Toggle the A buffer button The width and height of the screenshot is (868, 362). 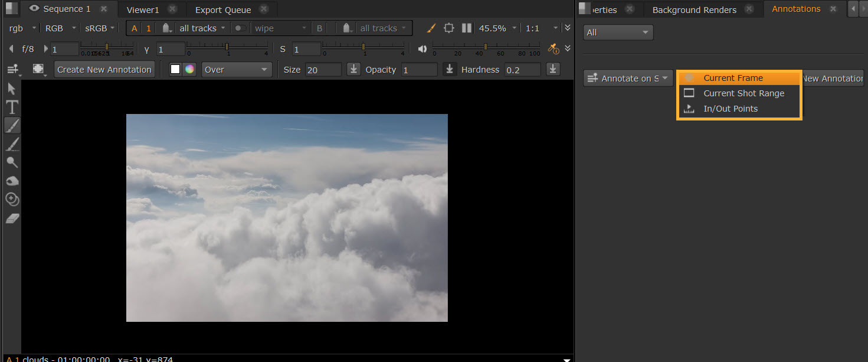[135, 28]
